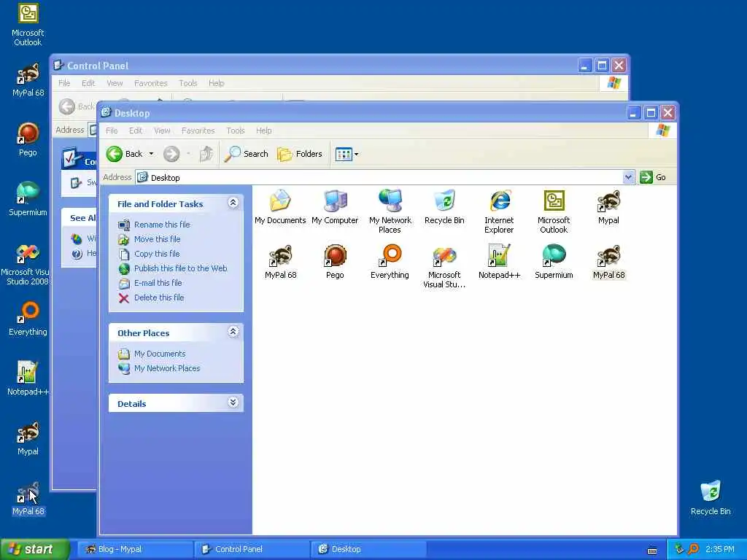Click the 2:35 PM clock in the taskbar

point(720,549)
